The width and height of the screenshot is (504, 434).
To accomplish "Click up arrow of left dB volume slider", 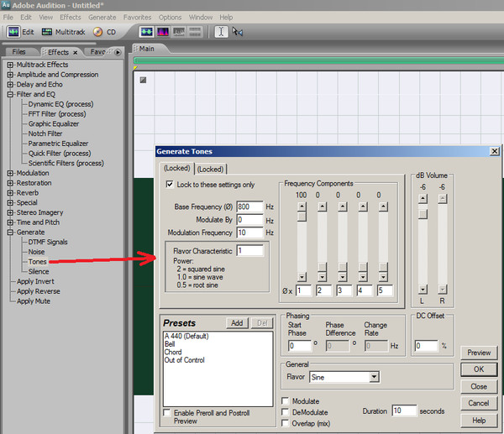I will pyautogui.click(x=423, y=198).
